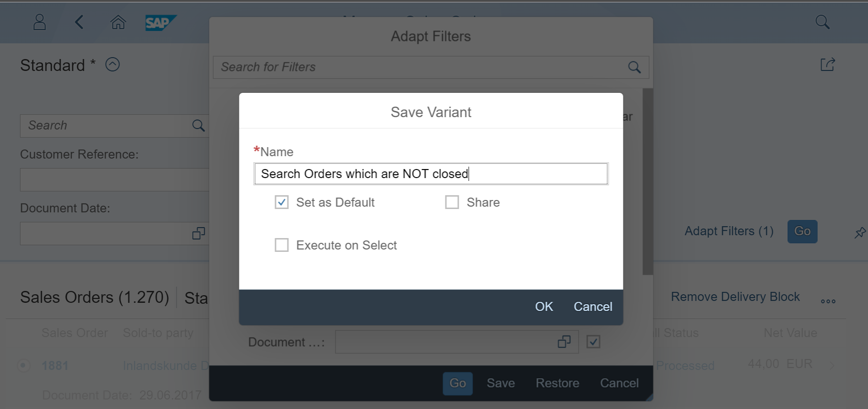Click the Inlandskunde sold-to party link
The image size is (868, 409).
pyautogui.click(x=166, y=366)
